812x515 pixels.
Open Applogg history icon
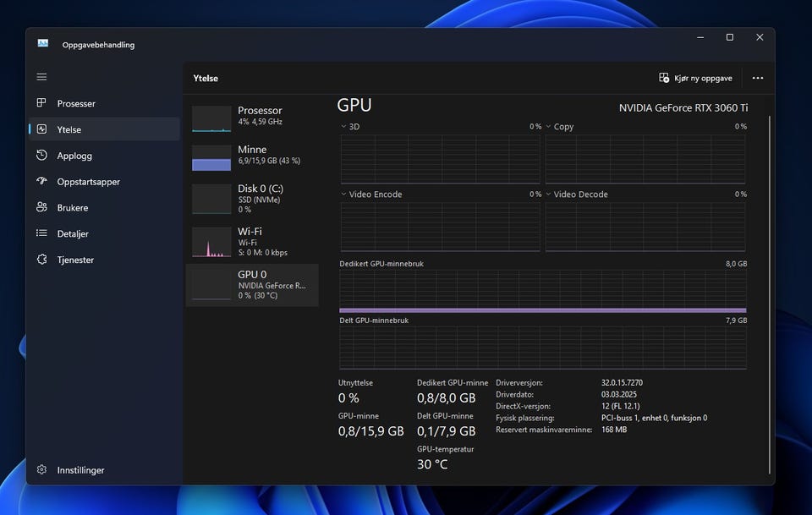41,156
